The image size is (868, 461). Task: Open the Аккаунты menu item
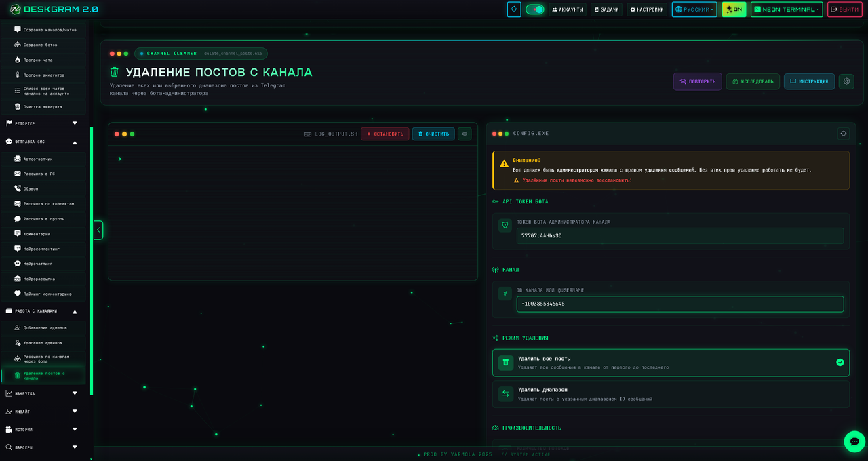(567, 9)
